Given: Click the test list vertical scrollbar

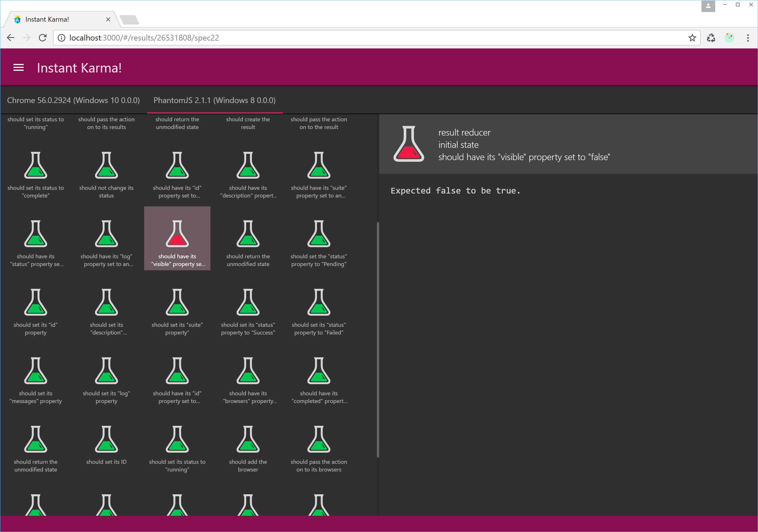Looking at the screenshot, I should [x=378, y=339].
